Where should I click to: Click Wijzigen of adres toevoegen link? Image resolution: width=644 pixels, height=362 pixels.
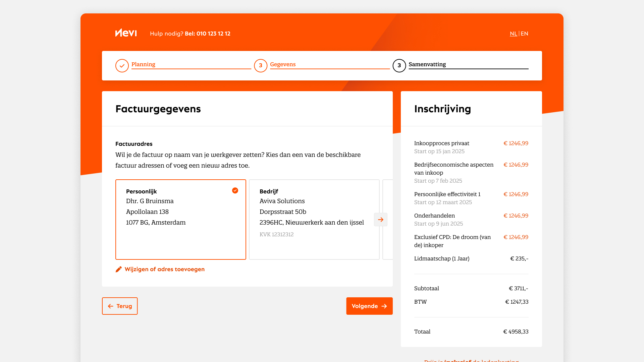tap(164, 269)
